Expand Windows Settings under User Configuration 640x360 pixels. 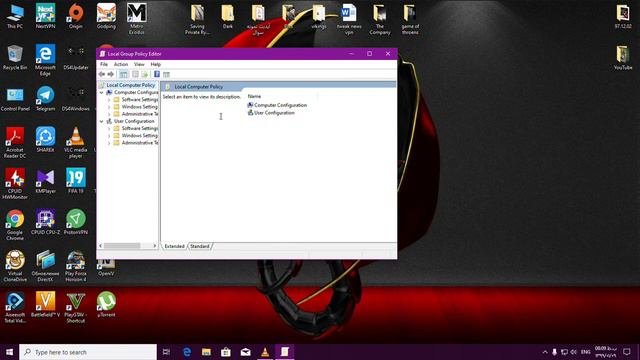pyautogui.click(x=109, y=136)
